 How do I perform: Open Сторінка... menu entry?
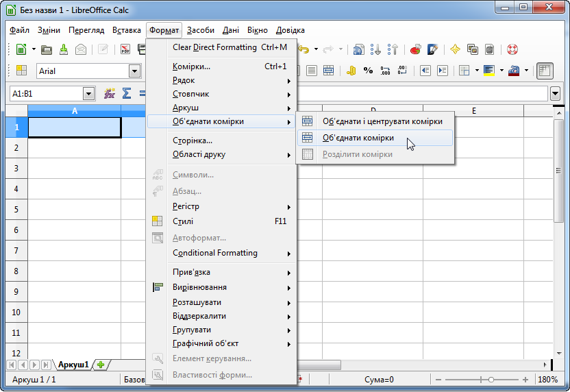pyautogui.click(x=222, y=140)
